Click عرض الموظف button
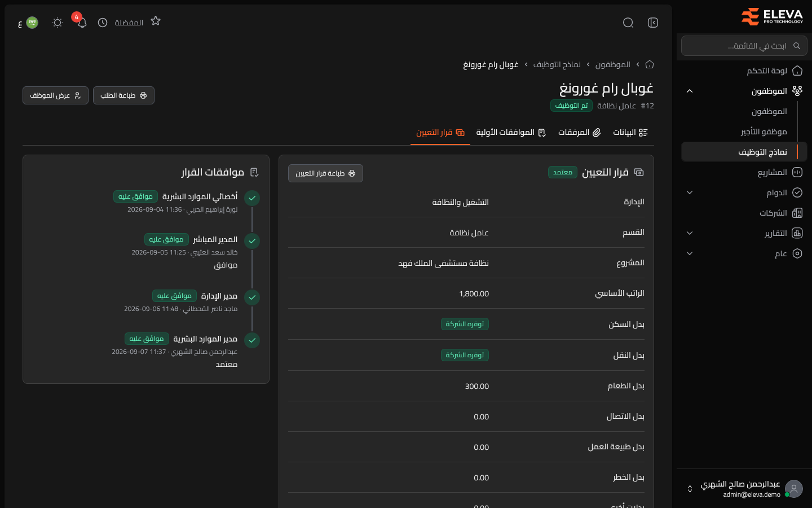This screenshot has height=508, width=812. (x=55, y=95)
